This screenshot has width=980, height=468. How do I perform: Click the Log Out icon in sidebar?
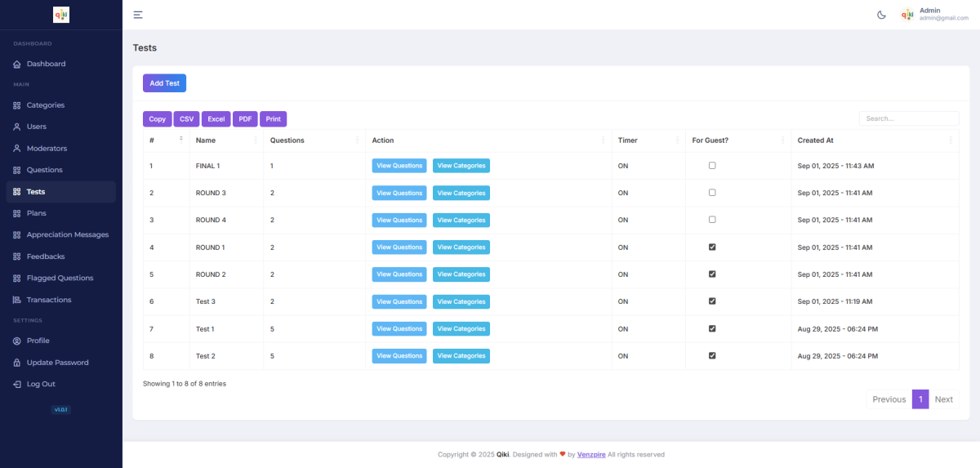(17, 384)
